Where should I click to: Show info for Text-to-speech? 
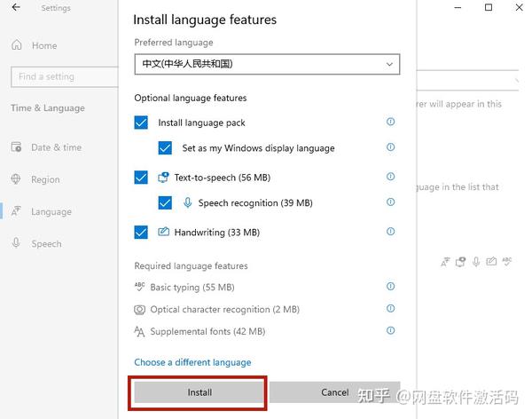(390, 177)
